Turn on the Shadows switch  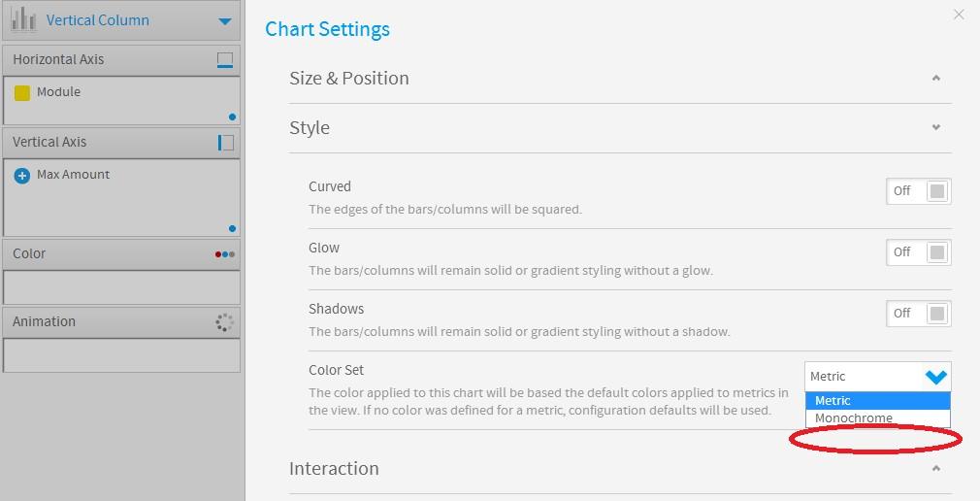point(919,314)
